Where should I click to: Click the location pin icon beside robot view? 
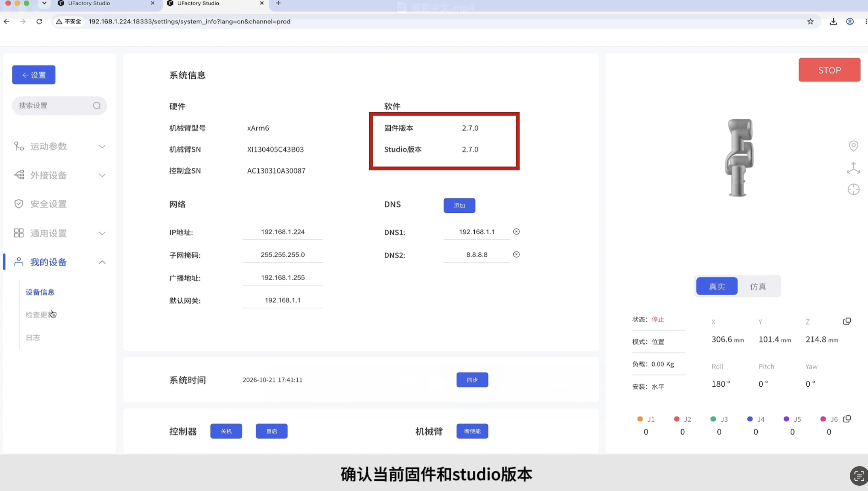[853, 146]
